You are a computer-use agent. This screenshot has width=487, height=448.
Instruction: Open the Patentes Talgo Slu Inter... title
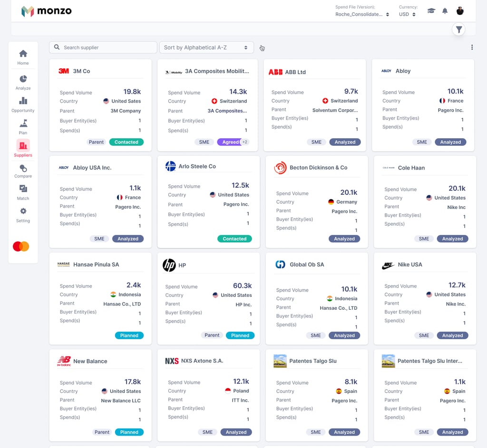tap(430, 361)
